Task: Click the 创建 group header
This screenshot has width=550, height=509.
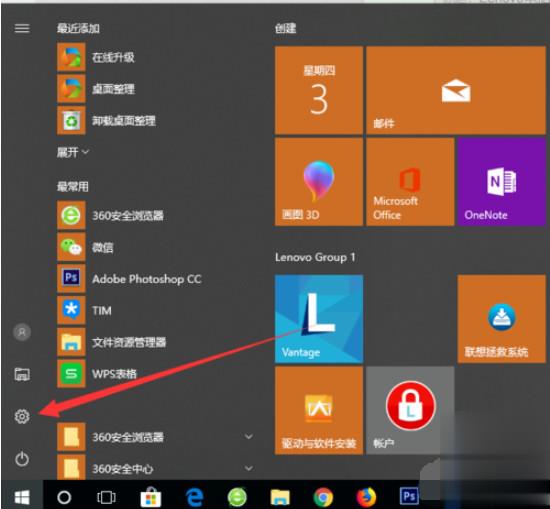Action: [286, 28]
